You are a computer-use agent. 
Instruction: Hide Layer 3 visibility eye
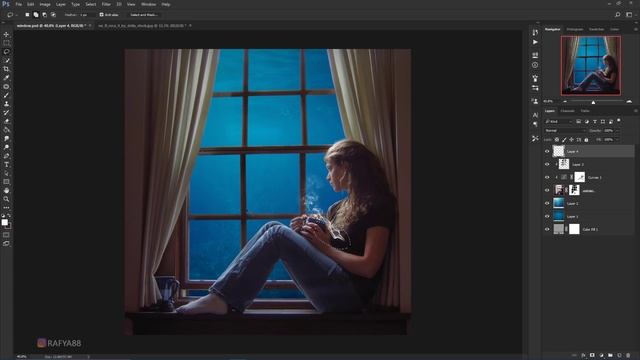(x=547, y=164)
